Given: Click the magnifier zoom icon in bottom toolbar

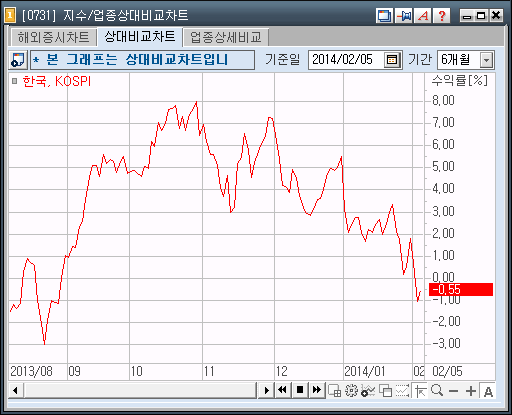Looking at the screenshot, I should (x=437, y=390).
